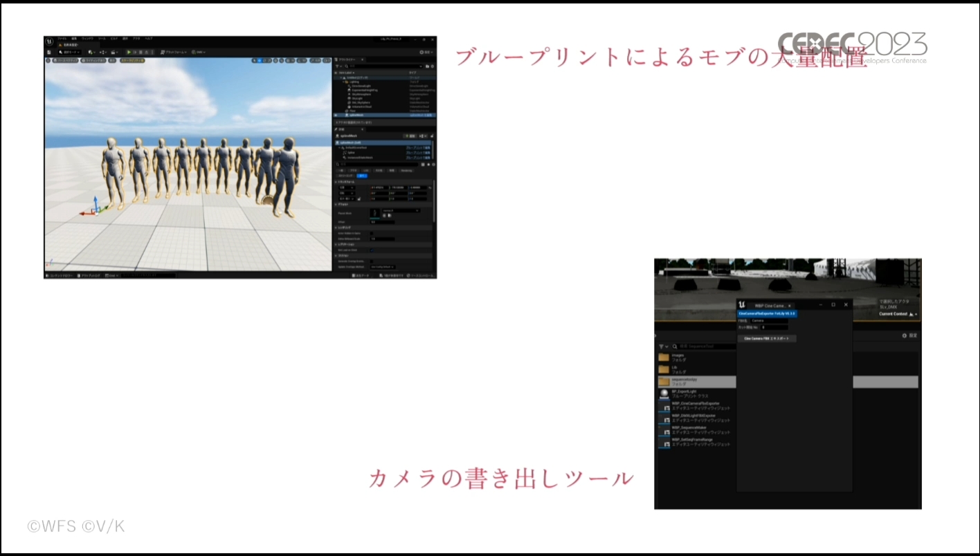Image resolution: width=980 pixels, height=556 pixels.
Task: Click すべて filter in details panel
Action: (362, 176)
